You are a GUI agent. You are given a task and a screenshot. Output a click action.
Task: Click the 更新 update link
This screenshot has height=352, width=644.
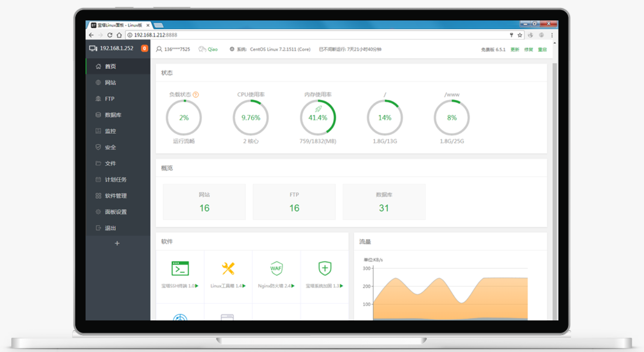(x=515, y=50)
